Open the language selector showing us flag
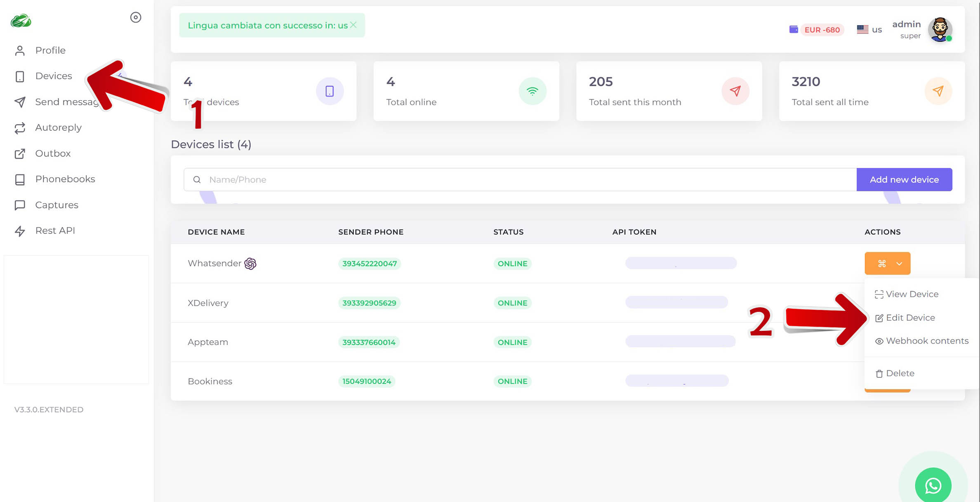This screenshot has height=502, width=980. point(869,30)
